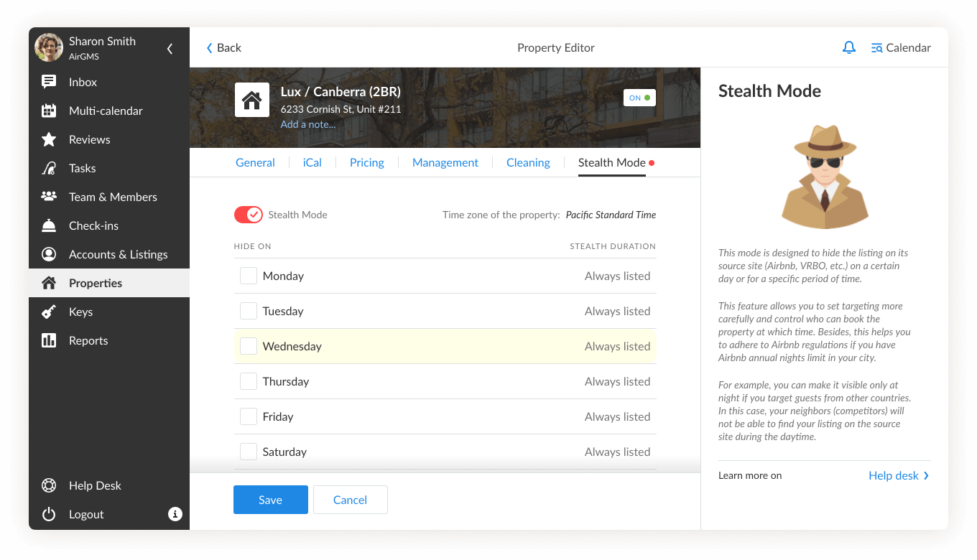This screenshot has width=977, height=560.
Task: Disable the Stealth Mode toggle
Action: click(x=248, y=215)
